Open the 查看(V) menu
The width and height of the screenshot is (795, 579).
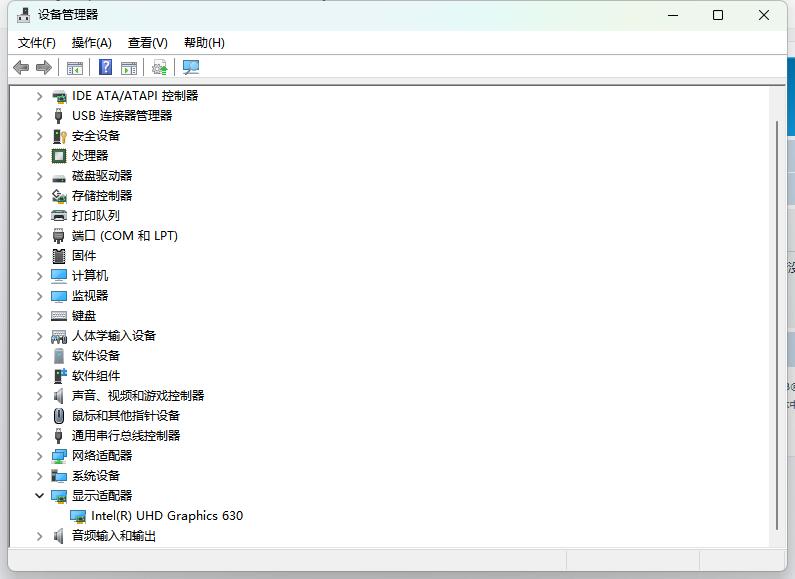click(147, 42)
